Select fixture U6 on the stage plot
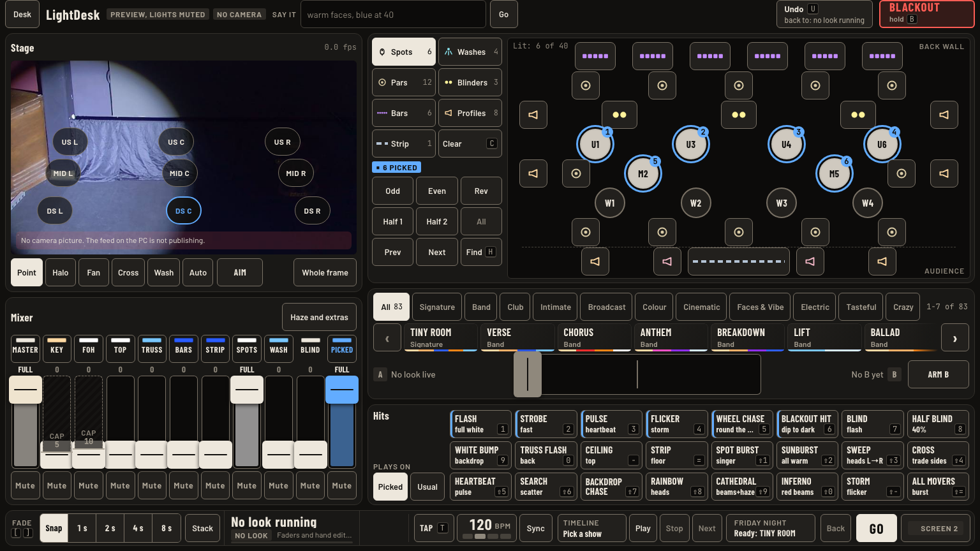 tap(882, 144)
